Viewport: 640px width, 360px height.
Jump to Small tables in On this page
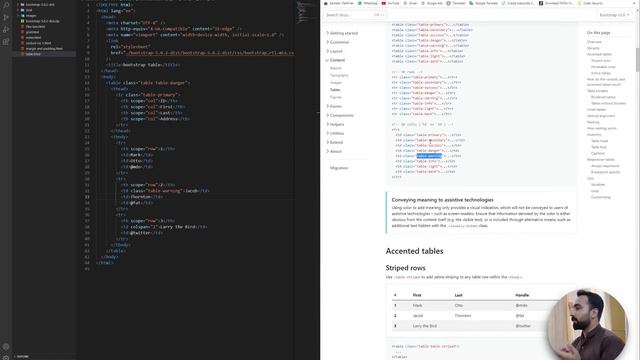(596, 109)
